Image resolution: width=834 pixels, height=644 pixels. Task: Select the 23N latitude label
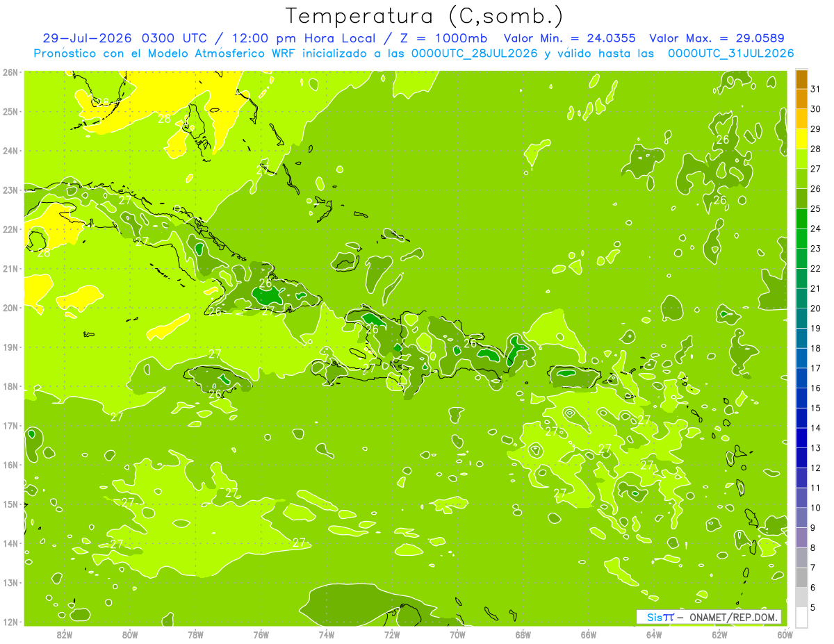point(10,190)
